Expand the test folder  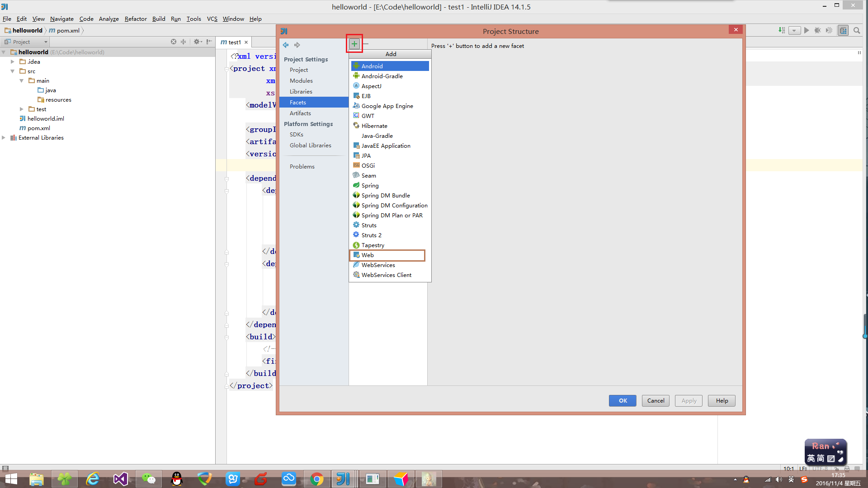22,109
